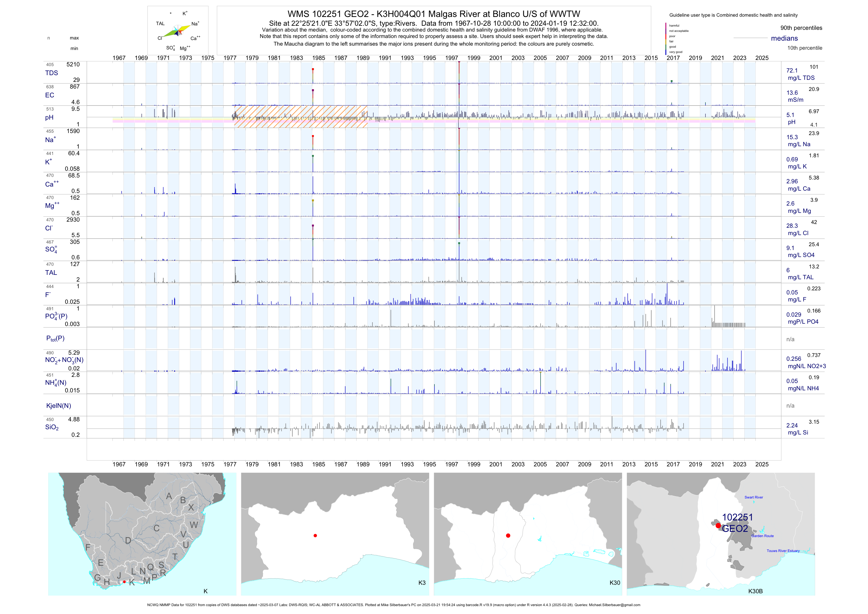Click the 90th percentiles legend text

click(801, 28)
